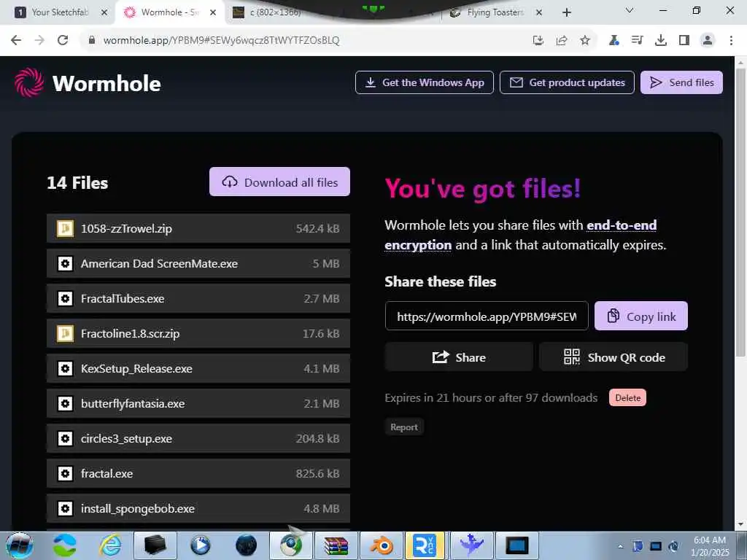Image resolution: width=747 pixels, height=560 pixels.
Task: Click the share URL input field
Action: [487, 316]
